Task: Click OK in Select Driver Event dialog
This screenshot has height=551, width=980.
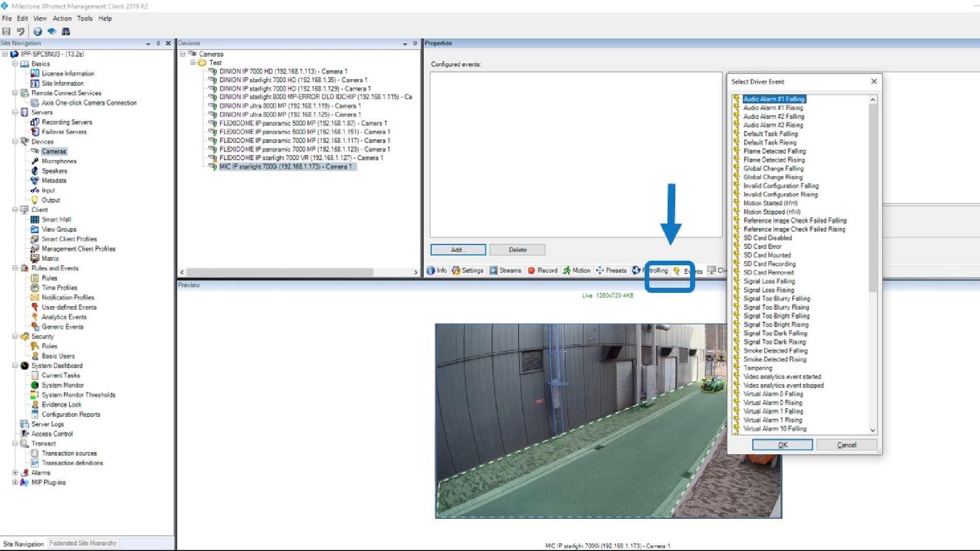Action: [x=782, y=445]
